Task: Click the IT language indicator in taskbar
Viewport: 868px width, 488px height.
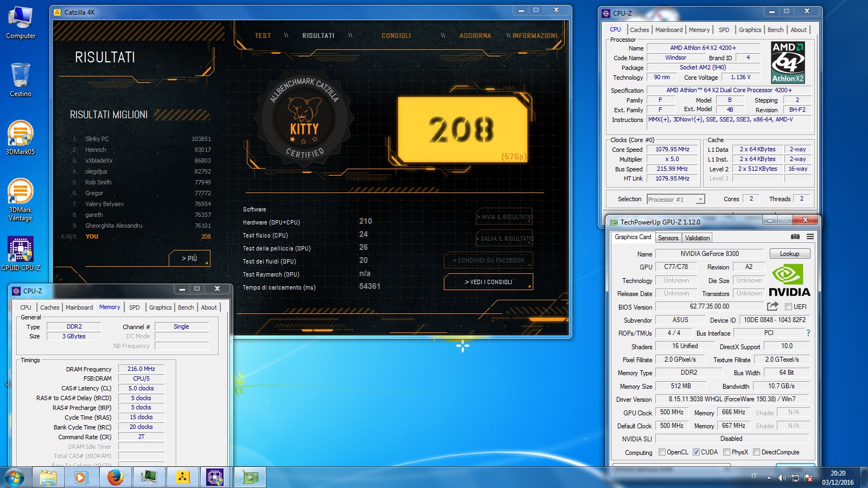Action: coord(754,476)
